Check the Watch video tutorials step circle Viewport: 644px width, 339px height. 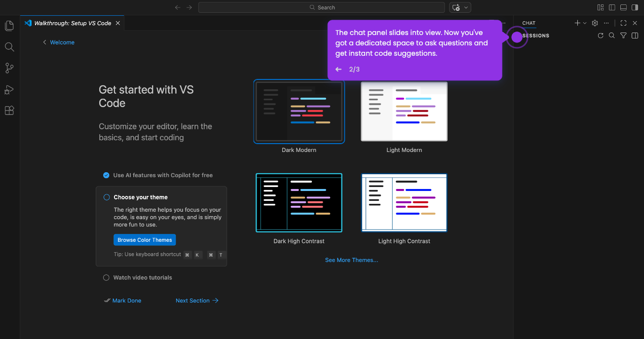(106, 278)
